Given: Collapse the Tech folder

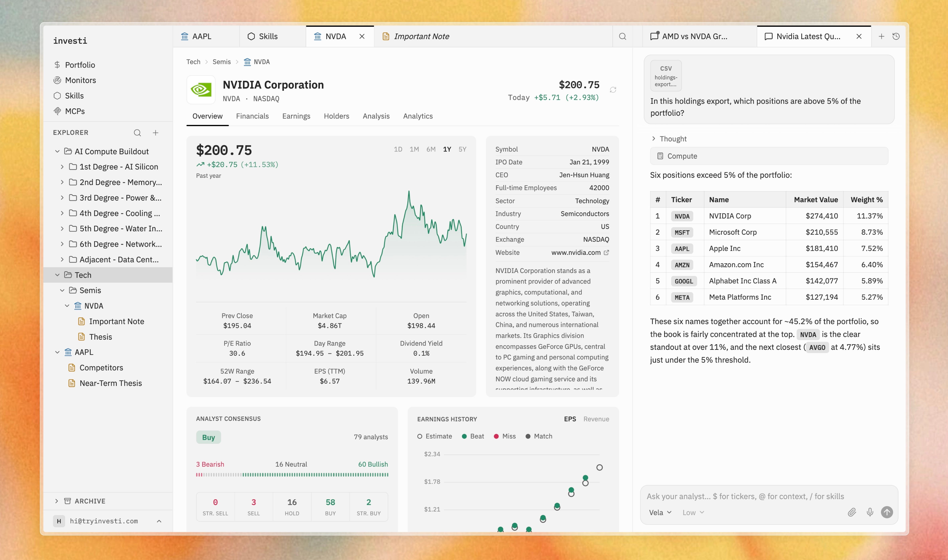Looking at the screenshot, I should pyautogui.click(x=57, y=275).
